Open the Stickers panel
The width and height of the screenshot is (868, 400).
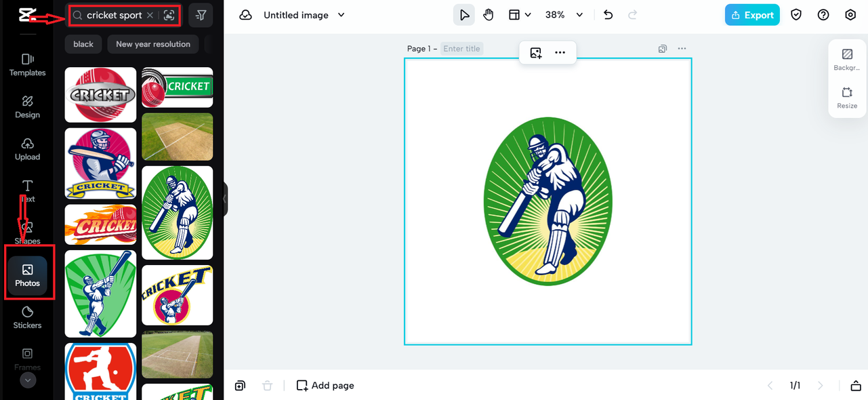27,317
